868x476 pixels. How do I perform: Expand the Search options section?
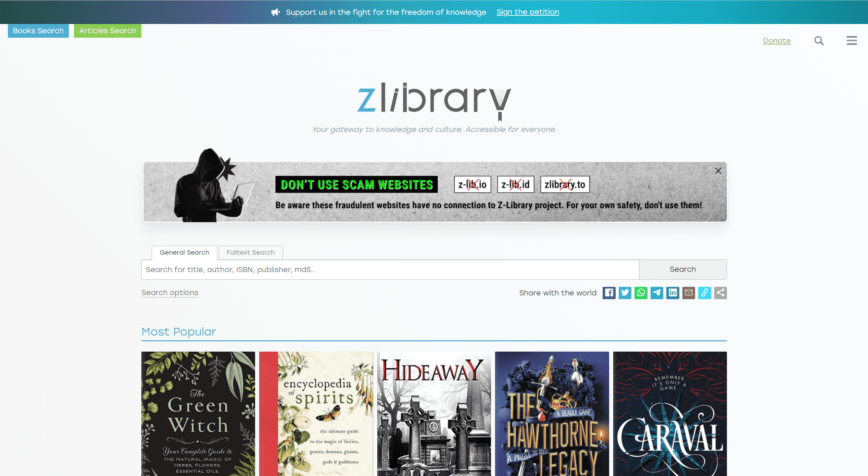click(x=169, y=293)
